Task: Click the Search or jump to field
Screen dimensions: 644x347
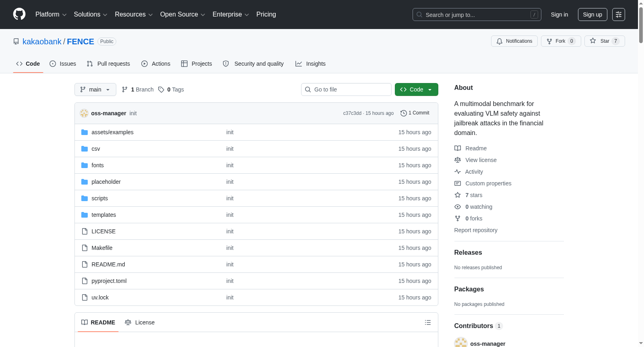Action: pos(477,15)
